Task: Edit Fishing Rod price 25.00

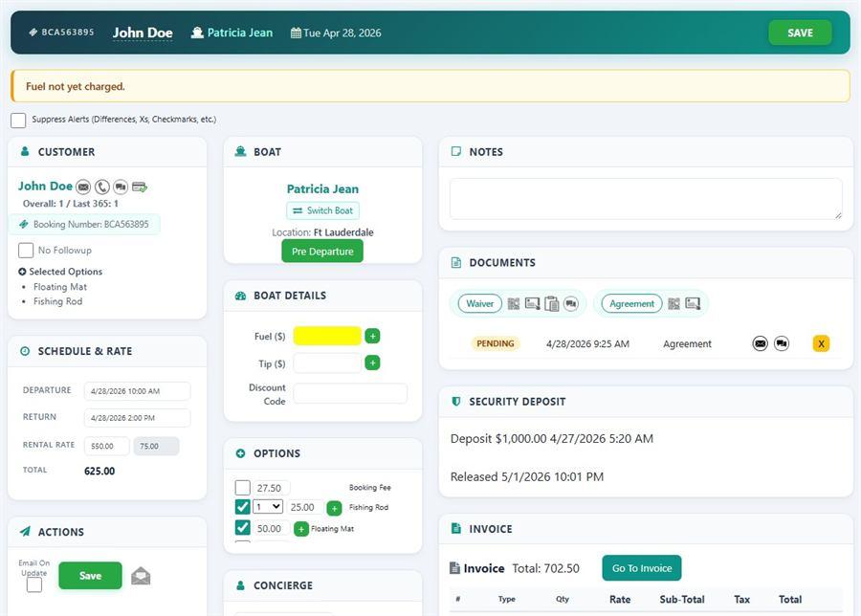Action: (304, 507)
